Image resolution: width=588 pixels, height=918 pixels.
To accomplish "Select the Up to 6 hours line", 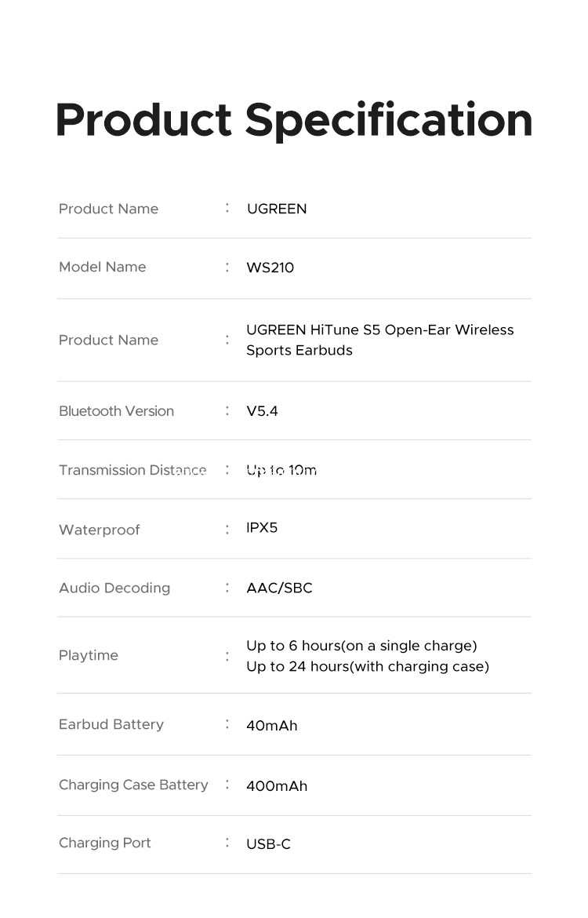I will pyautogui.click(x=361, y=646).
